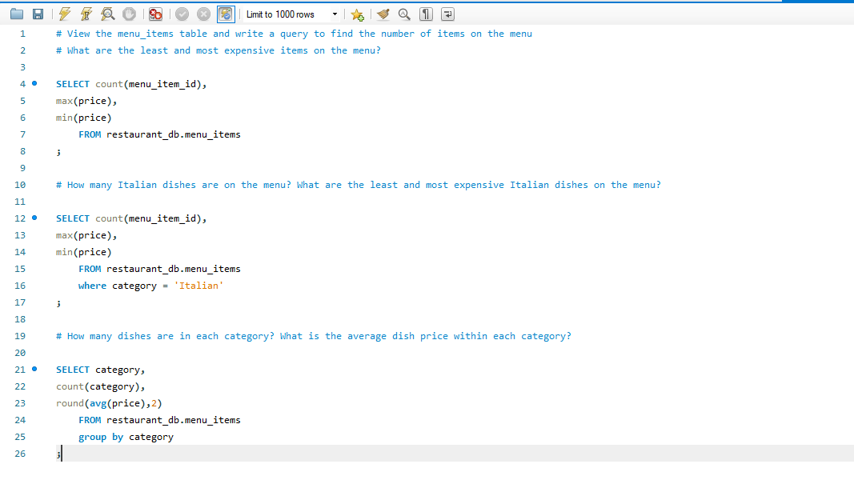Click the rollback X button
This screenshot has height=504, width=854.
coord(203,14)
